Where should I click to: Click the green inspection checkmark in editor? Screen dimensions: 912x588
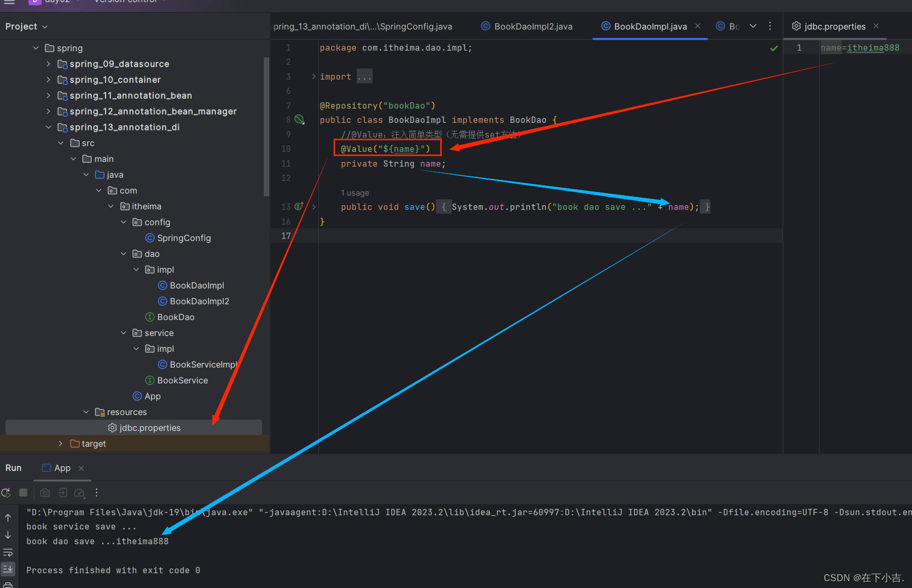coord(774,48)
